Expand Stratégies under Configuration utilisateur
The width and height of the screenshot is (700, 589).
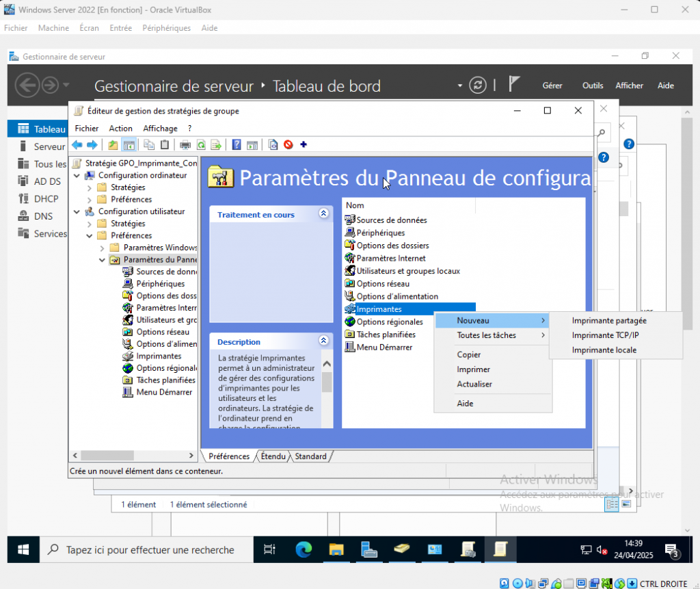pyautogui.click(x=90, y=224)
